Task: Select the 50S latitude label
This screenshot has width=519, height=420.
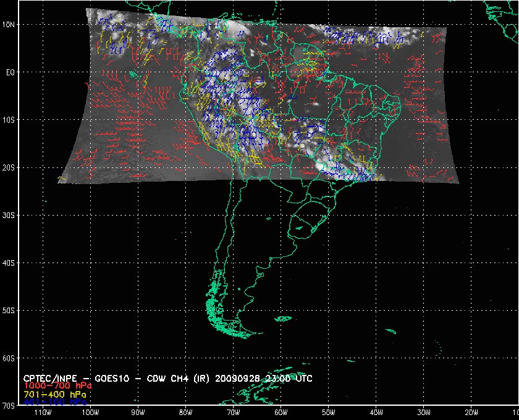Action: click(x=8, y=311)
